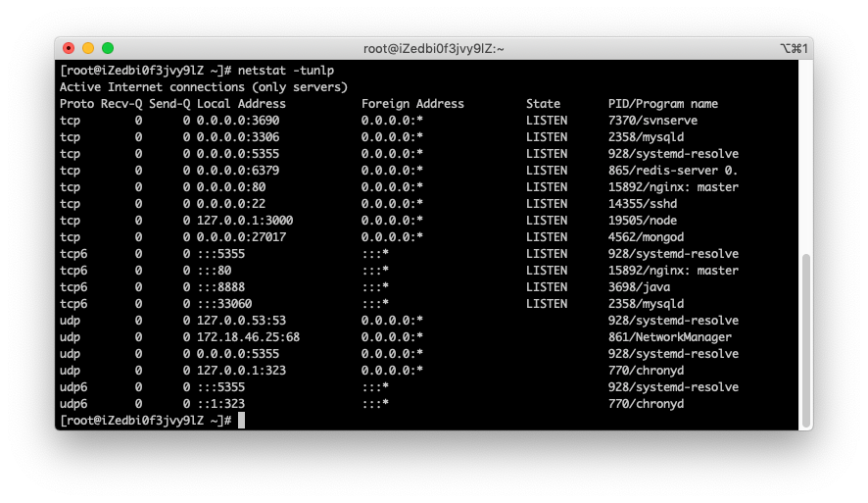
Task: Minimize the terminal with yellow button
Action: pyautogui.click(x=88, y=48)
